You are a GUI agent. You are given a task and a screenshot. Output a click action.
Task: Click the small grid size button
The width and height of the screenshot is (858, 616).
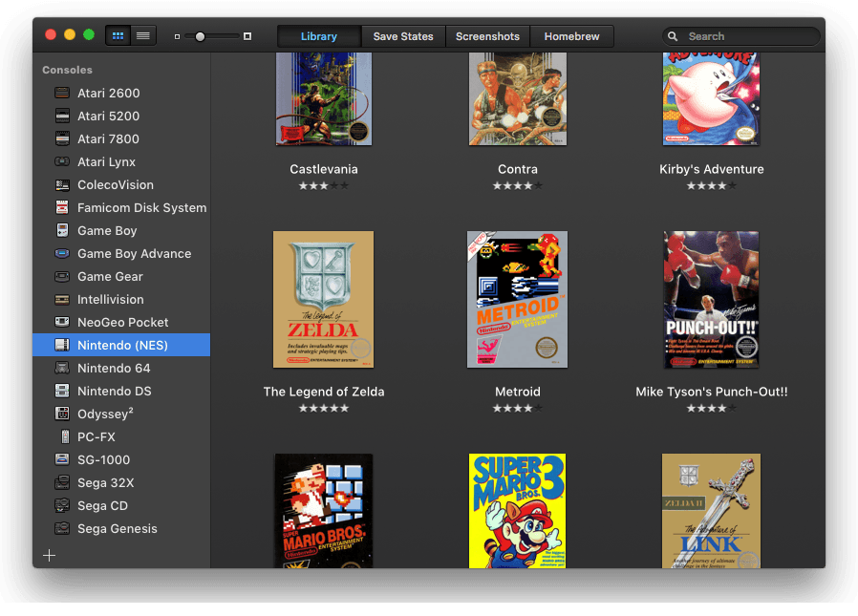(x=176, y=35)
